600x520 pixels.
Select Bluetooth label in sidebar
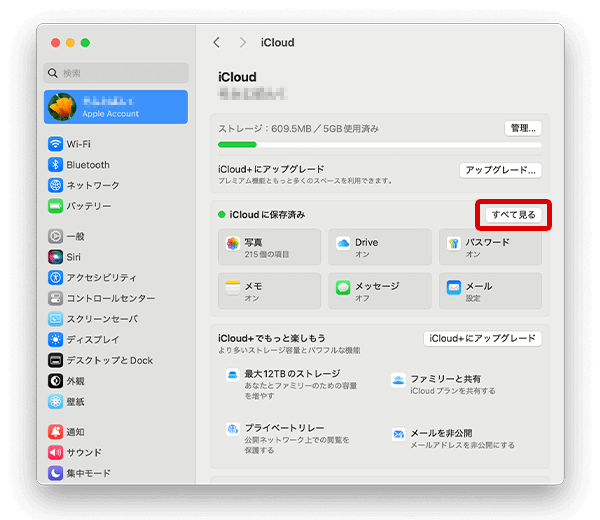88,165
